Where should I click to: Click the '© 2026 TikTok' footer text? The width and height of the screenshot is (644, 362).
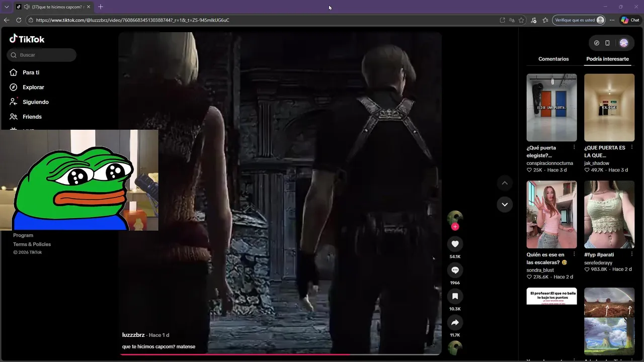[28, 252]
